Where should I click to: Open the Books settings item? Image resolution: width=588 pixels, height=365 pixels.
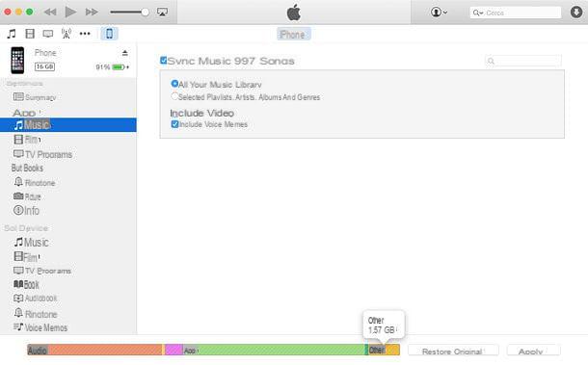tap(27, 168)
